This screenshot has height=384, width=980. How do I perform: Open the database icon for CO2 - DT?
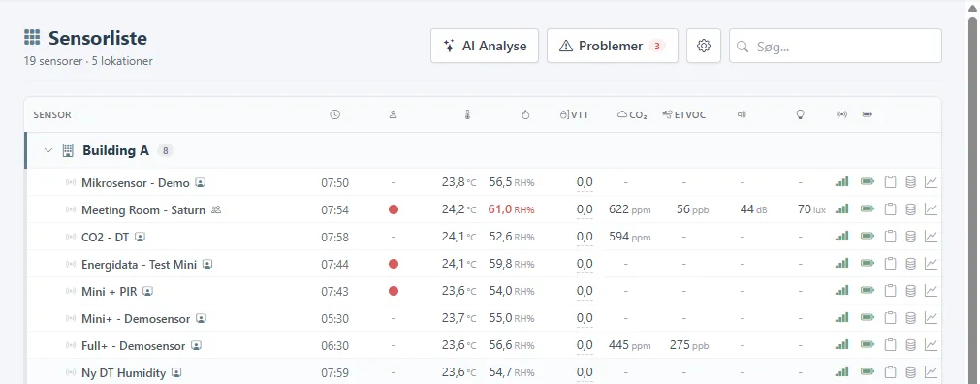click(910, 237)
